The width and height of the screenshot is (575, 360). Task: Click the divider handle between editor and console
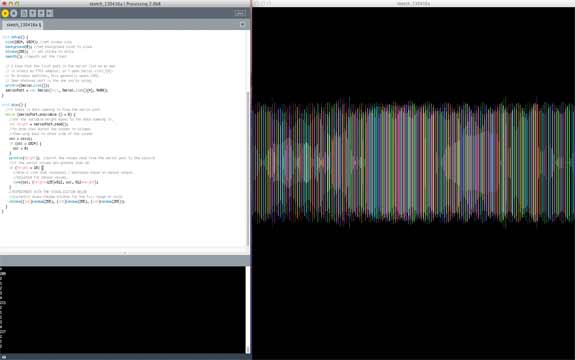coord(125,253)
